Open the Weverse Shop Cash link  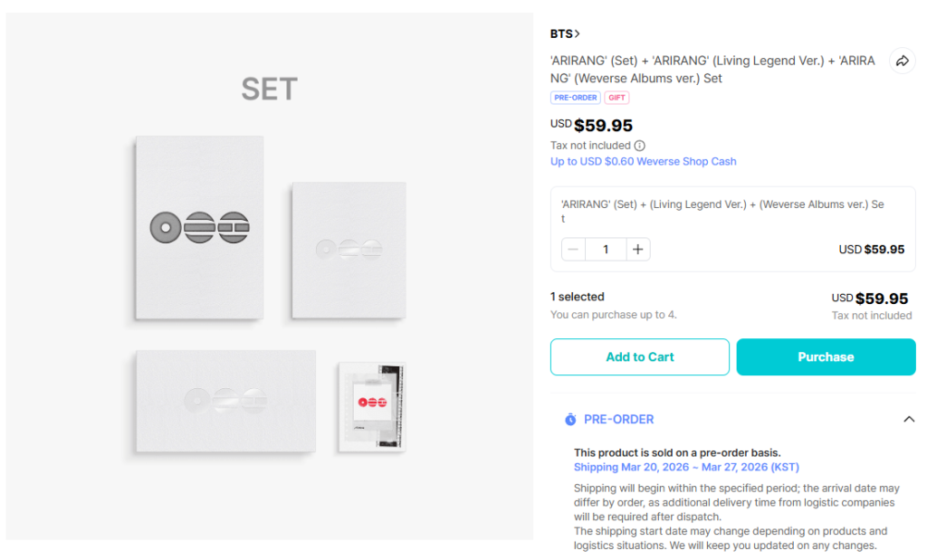tap(644, 161)
